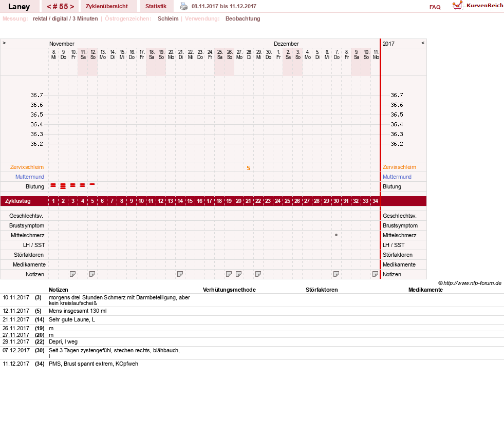The width and height of the screenshot is (504, 437).
Task: Click the 'PMS, Brust spannt extrem' note
Action: [x=93, y=364]
